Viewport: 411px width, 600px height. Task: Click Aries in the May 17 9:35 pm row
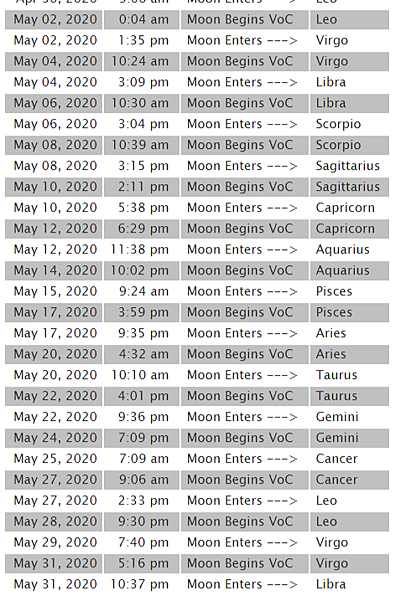[331, 333]
